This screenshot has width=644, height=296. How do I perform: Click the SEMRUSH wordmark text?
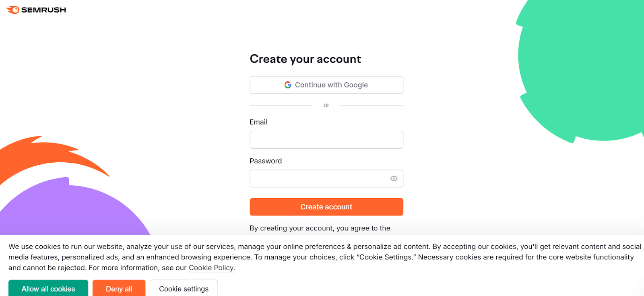[43, 10]
